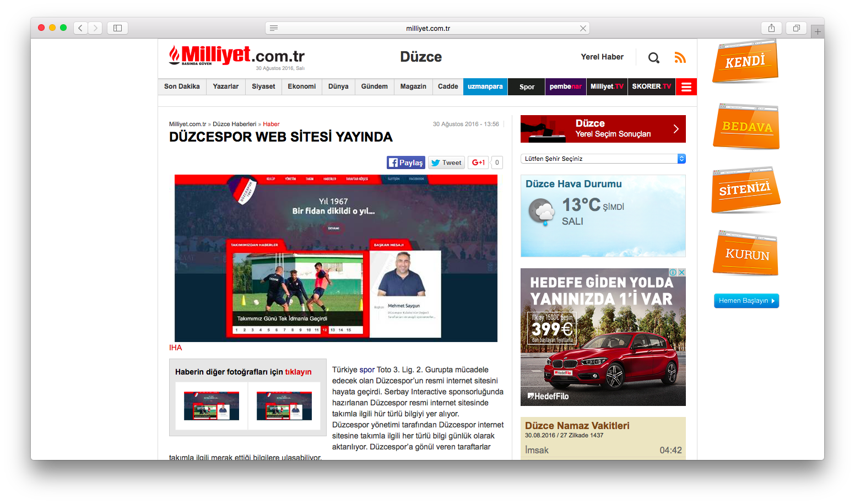Click the KENDİ orange window graphic
This screenshot has width=855, height=504.
(x=745, y=61)
